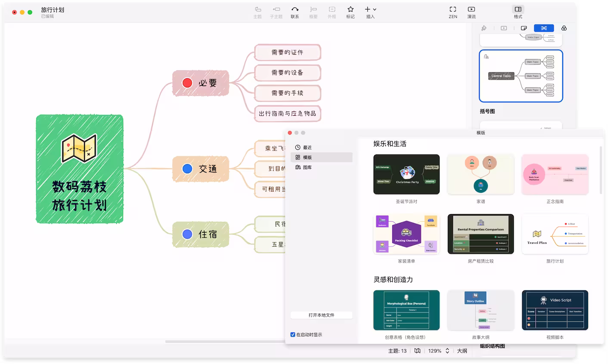Image resolution: width=608 pixels, height=364 pixels.
Task: Open the map overview icon in status bar
Action: coord(417,351)
